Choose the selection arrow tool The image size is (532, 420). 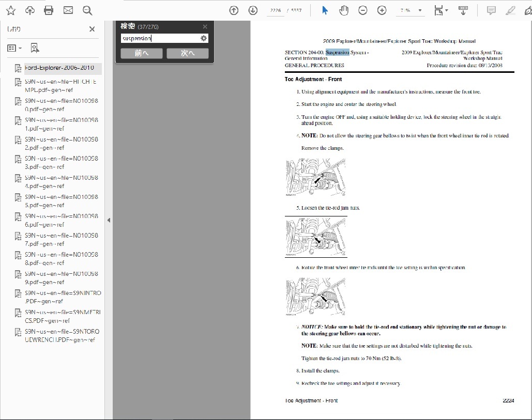(325, 10)
